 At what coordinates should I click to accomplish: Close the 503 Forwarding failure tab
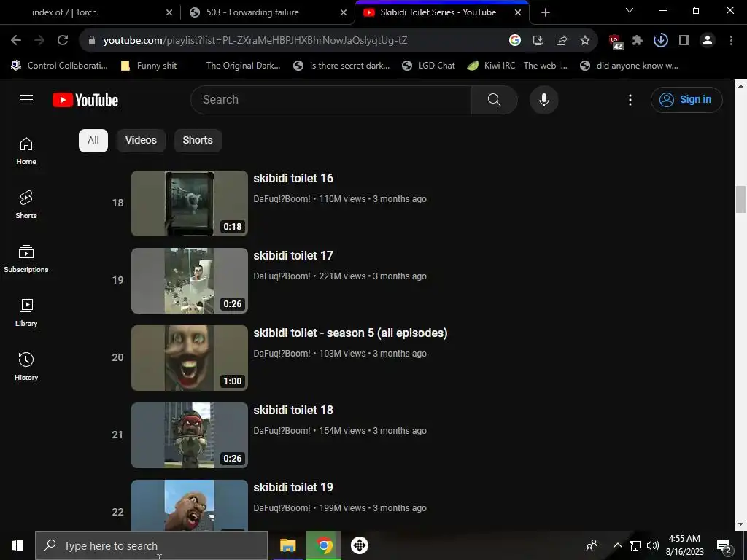(x=344, y=13)
